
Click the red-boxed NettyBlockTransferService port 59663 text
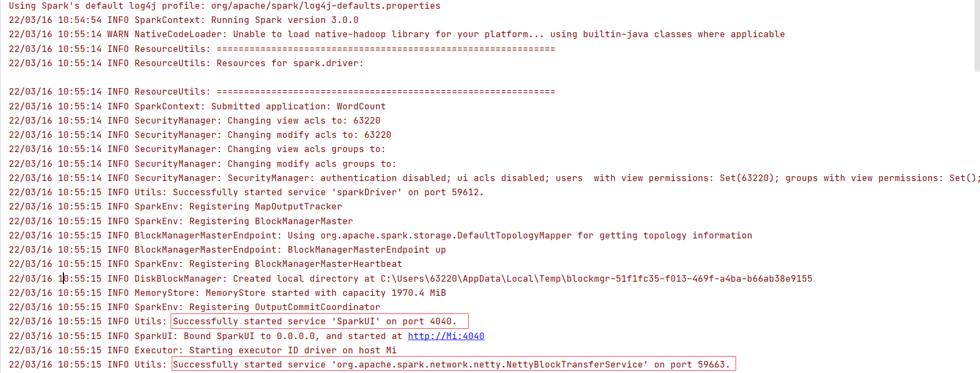(453, 364)
